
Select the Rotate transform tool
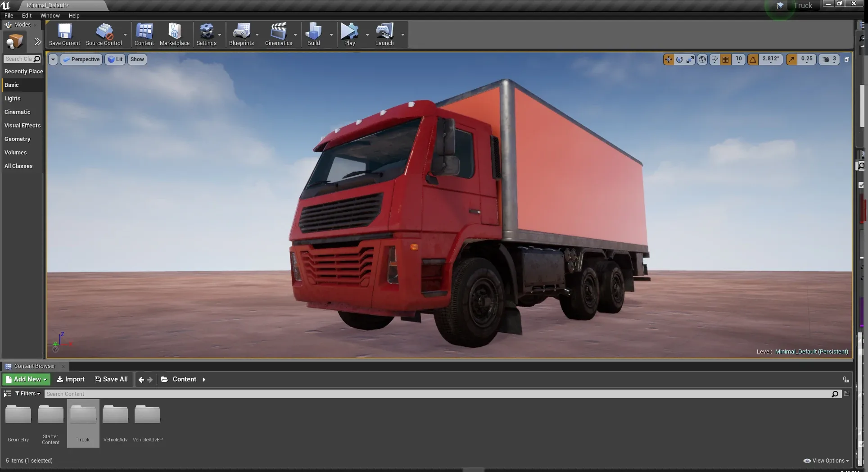[679, 59]
